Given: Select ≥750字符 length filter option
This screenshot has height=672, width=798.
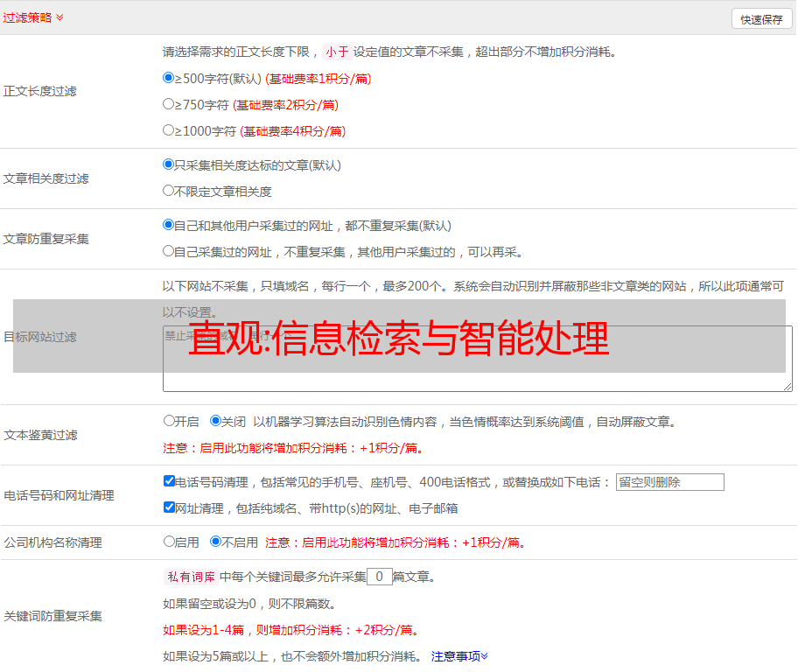Looking at the screenshot, I should (x=169, y=104).
